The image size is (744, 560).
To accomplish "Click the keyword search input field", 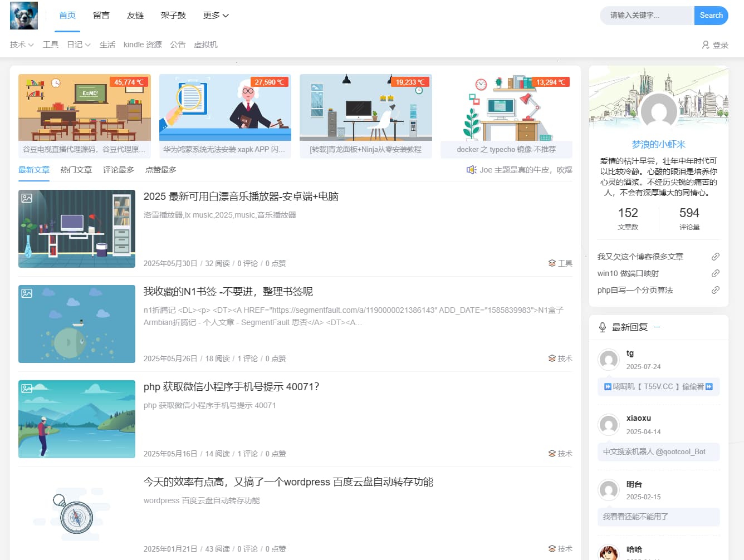I will coord(647,16).
